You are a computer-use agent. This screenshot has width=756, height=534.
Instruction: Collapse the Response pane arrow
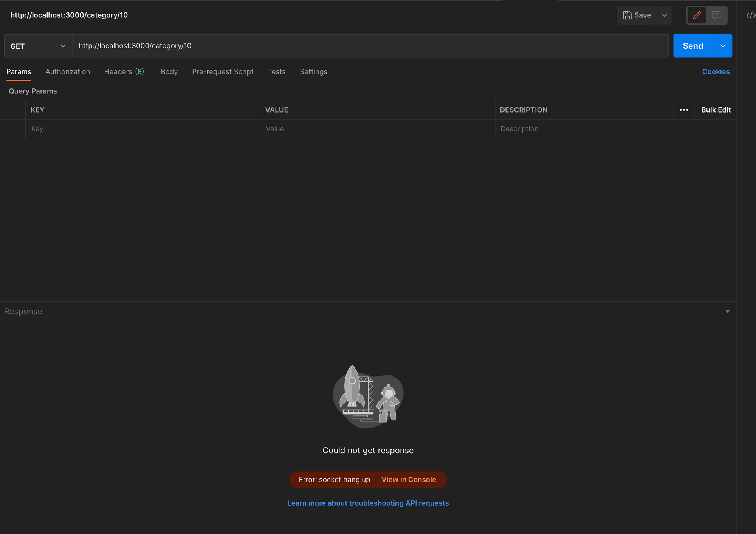[727, 312]
